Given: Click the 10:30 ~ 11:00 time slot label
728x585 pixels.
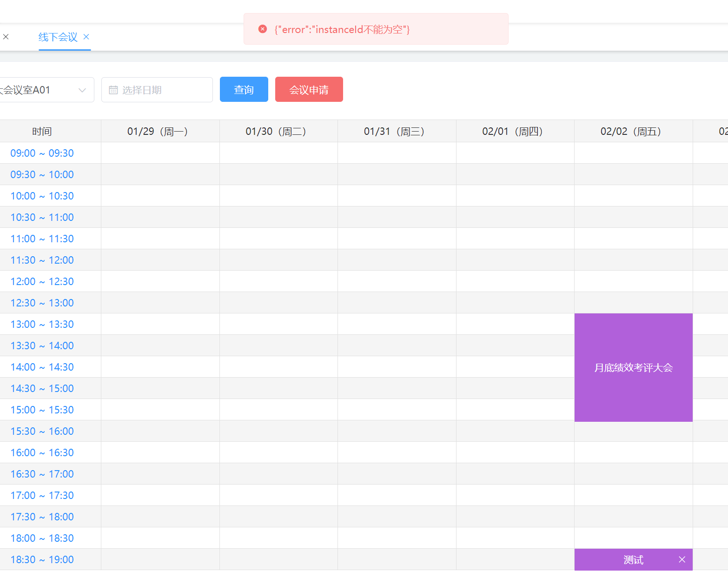Looking at the screenshot, I should pyautogui.click(x=42, y=217).
